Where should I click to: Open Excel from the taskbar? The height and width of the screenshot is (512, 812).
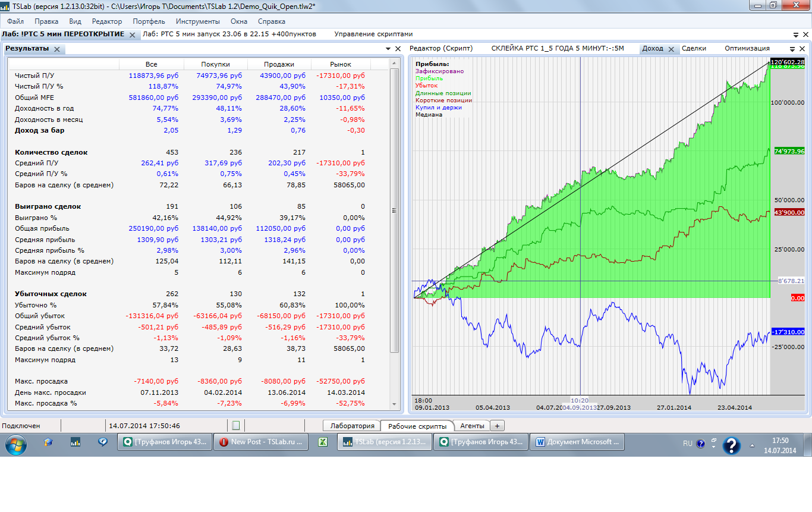point(323,442)
